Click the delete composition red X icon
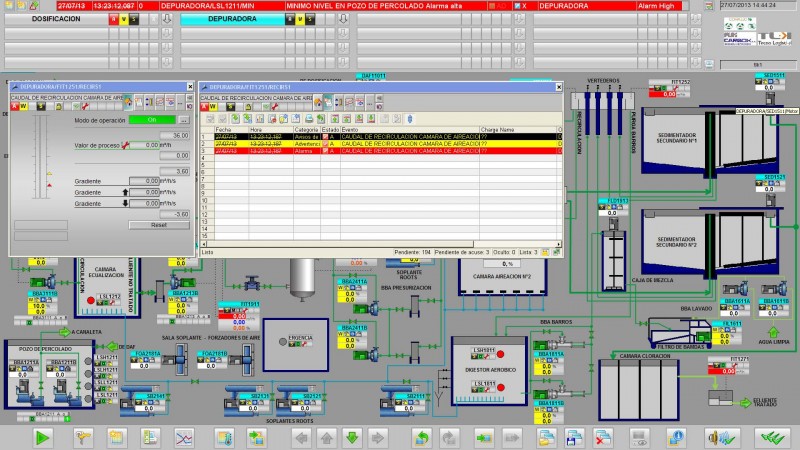800x450 pixels. 603,438
